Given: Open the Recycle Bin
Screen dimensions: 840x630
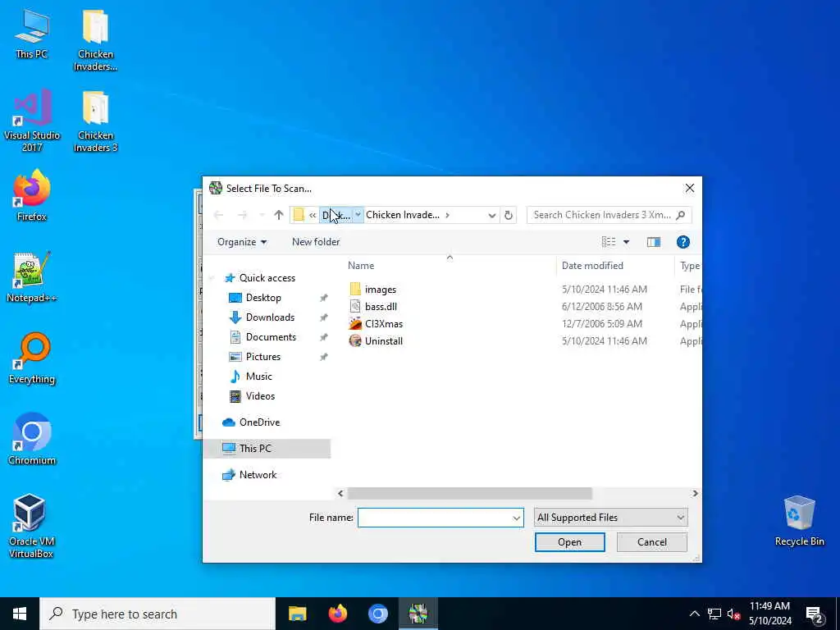Looking at the screenshot, I should click(799, 521).
